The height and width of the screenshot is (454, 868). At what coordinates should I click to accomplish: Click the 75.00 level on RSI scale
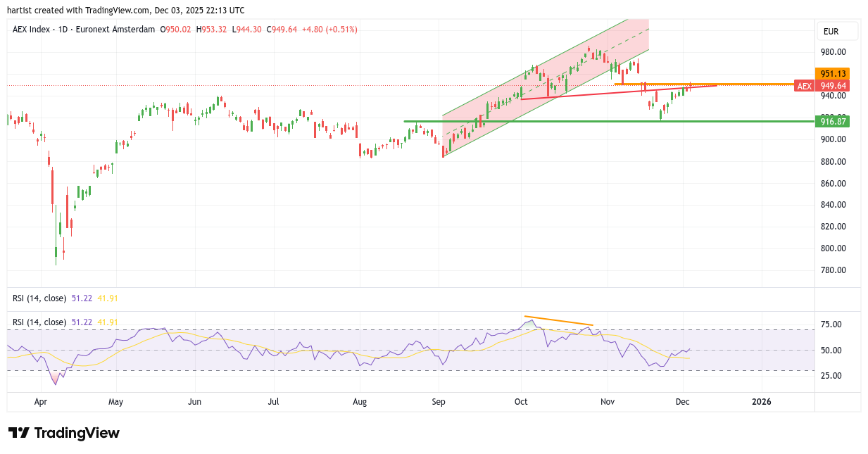tap(831, 324)
